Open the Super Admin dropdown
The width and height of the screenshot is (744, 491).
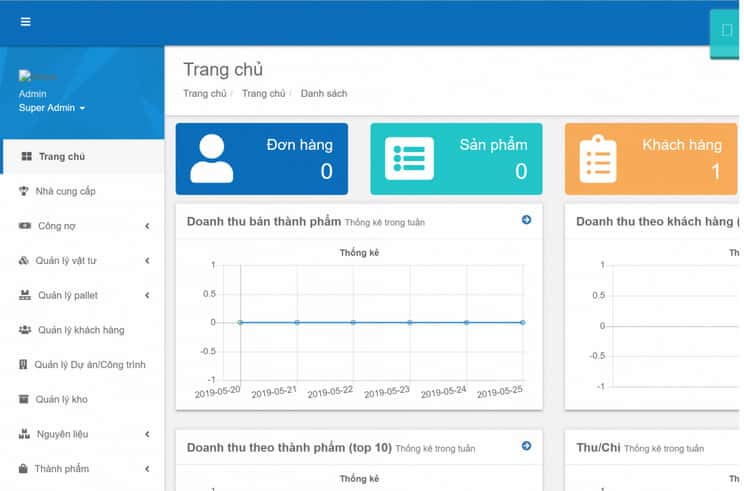[52, 108]
